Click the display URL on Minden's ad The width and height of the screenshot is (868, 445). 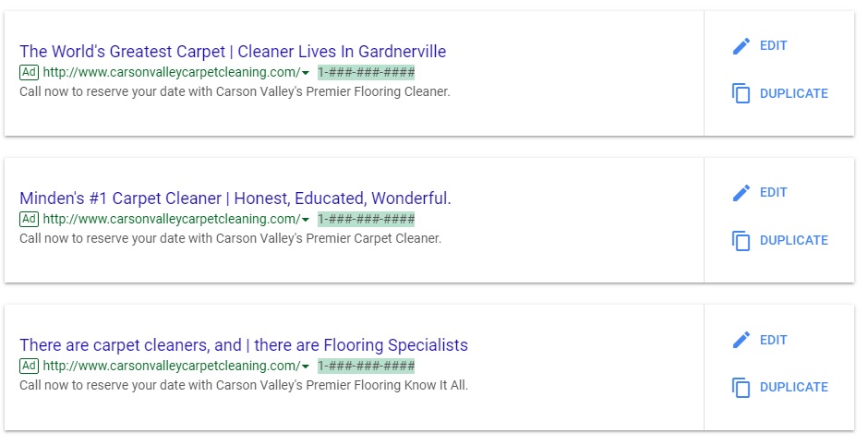(x=171, y=219)
